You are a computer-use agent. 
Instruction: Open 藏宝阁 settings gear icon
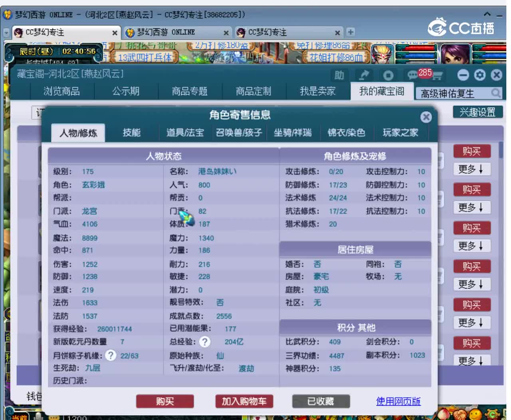pyautogui.click(x=480, y=75)
